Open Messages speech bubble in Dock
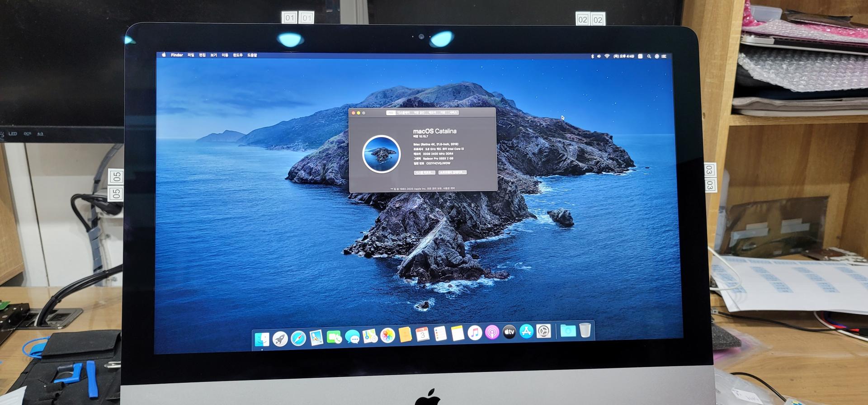This screenshot has width=868, height=405. (x=352, y=336)
